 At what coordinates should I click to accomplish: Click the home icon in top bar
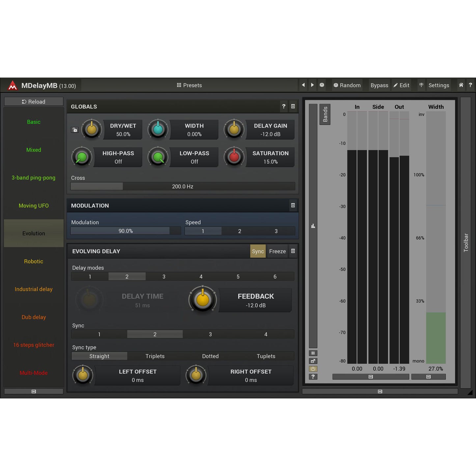point(461,85)
